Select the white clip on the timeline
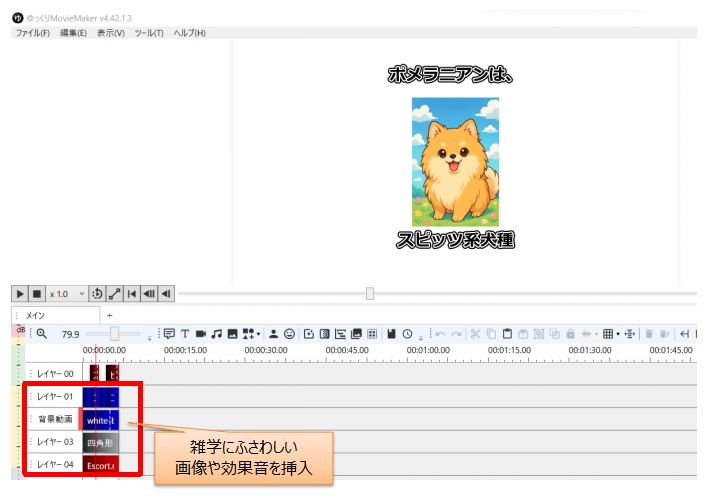 (101, 420)
